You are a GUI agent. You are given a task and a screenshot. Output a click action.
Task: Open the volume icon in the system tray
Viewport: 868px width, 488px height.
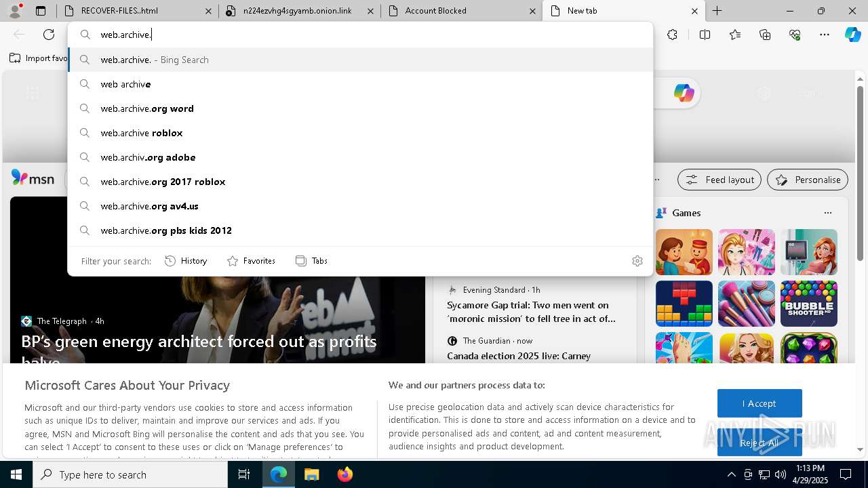coord(780,474)
